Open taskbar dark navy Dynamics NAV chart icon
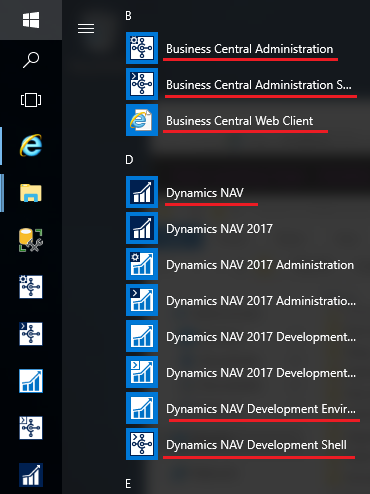Image resolution: width=370 pixels, height=494 pixels. [x=31, y=475]
